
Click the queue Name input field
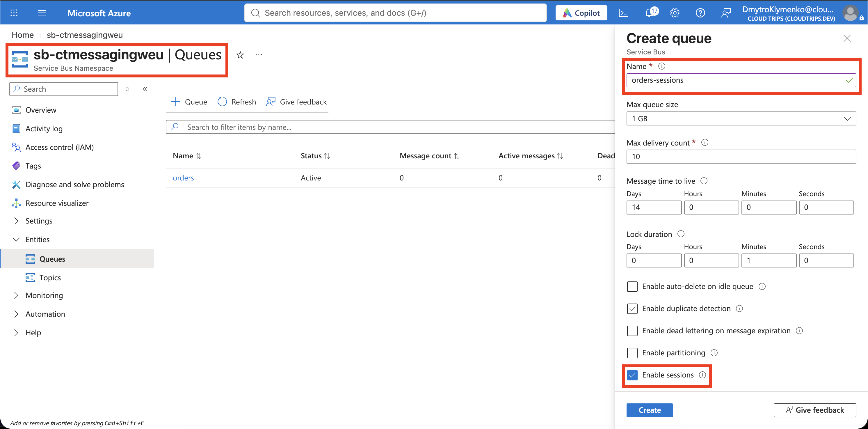[741, 80]
